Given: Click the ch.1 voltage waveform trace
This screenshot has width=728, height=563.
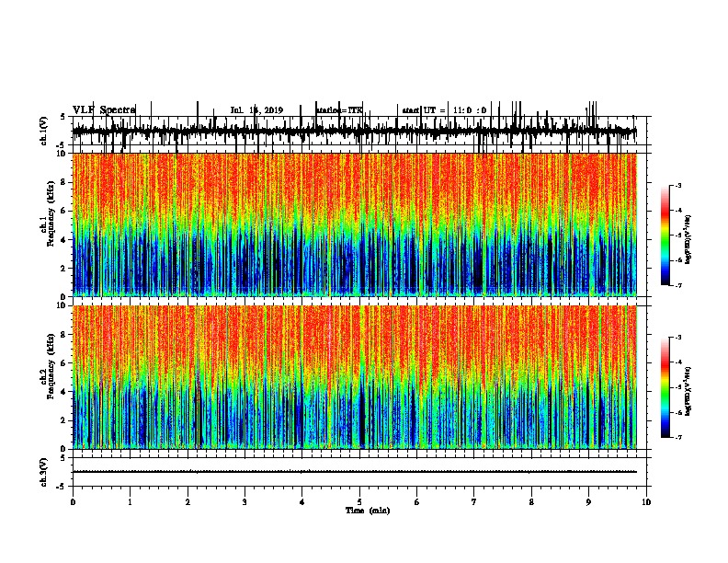Looking at the screenshot, I should [355, 132].
